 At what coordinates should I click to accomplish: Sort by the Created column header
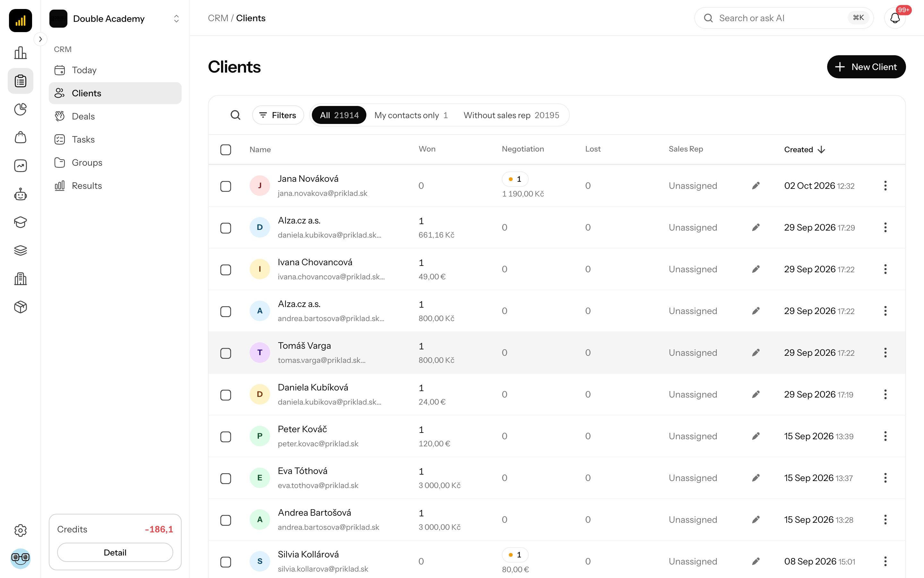click(x=805, y=149)
